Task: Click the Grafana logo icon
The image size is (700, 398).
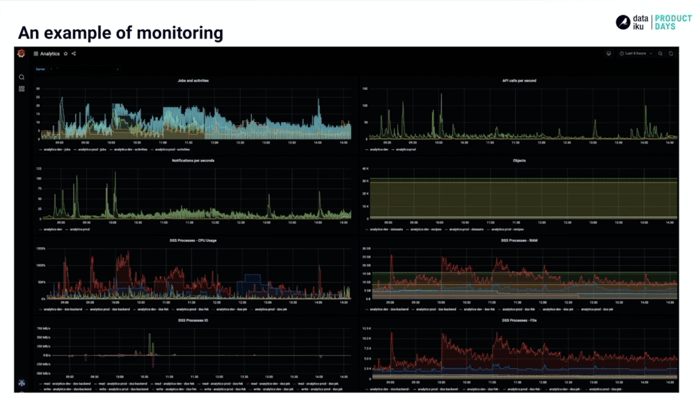Action: (x=21, y=54)
